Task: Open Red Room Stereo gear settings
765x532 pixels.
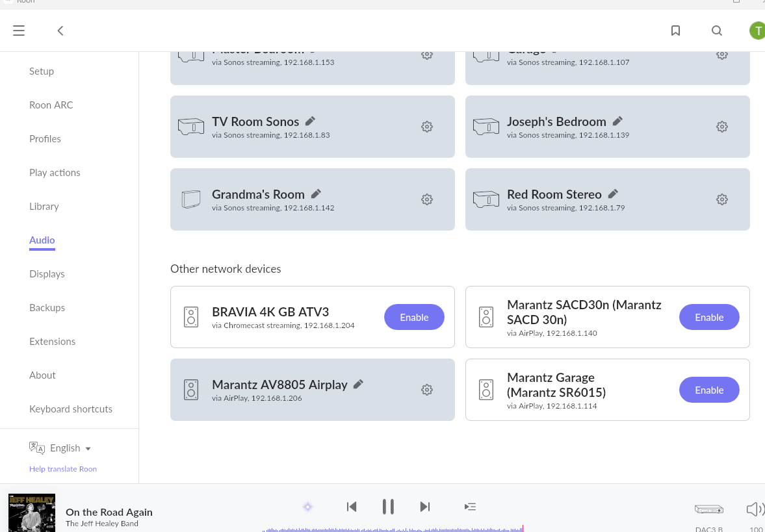Action: point(722,199)
